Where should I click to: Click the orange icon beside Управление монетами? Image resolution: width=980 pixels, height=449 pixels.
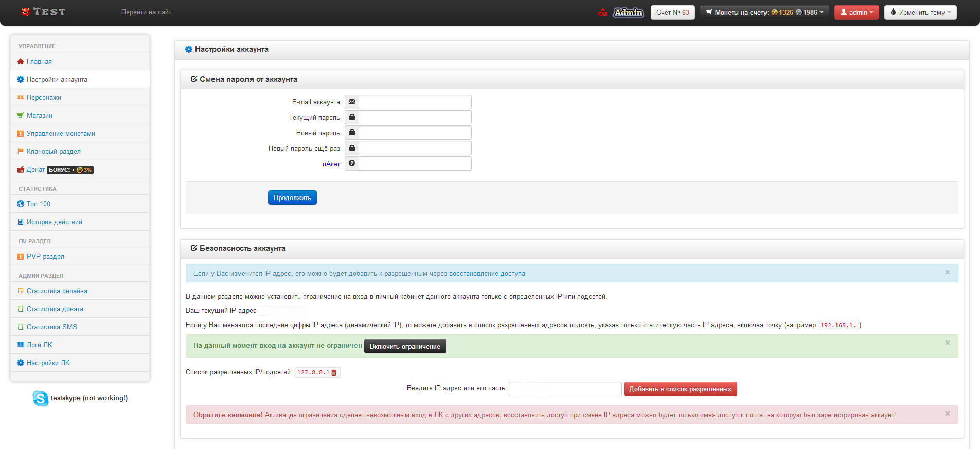coord(21,133)
